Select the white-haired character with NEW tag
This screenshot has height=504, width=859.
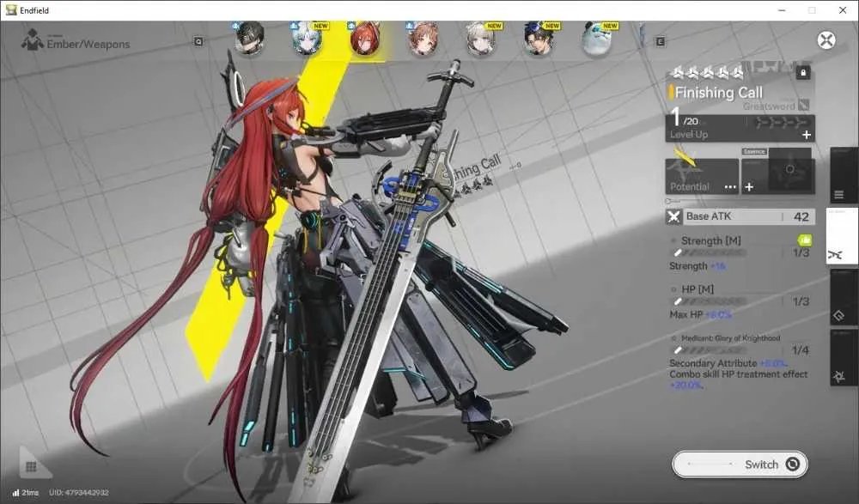pos(308,39)
